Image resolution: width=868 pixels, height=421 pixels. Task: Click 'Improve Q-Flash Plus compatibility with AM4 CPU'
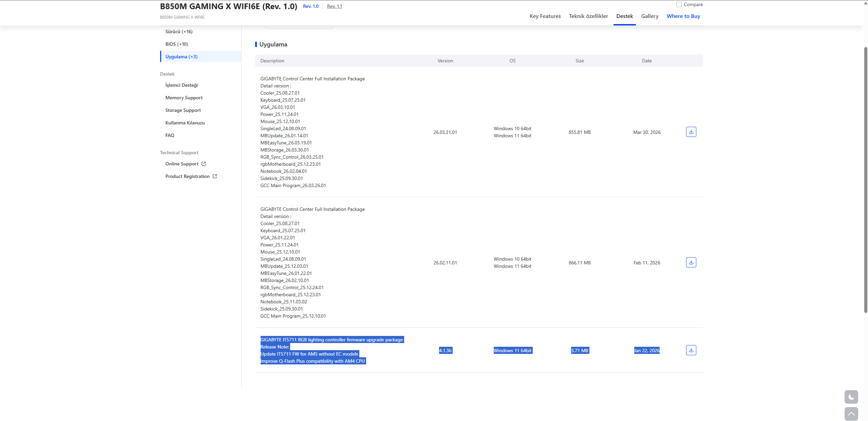tap(313, 361)
